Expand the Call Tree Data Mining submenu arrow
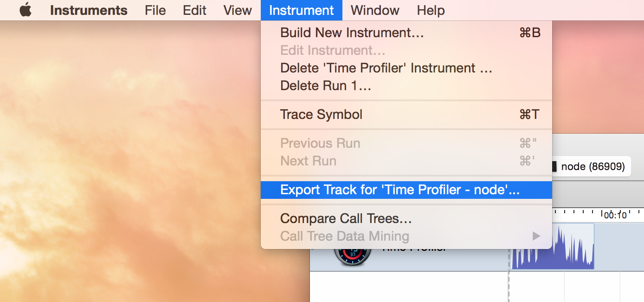 [x=536, y=236]
